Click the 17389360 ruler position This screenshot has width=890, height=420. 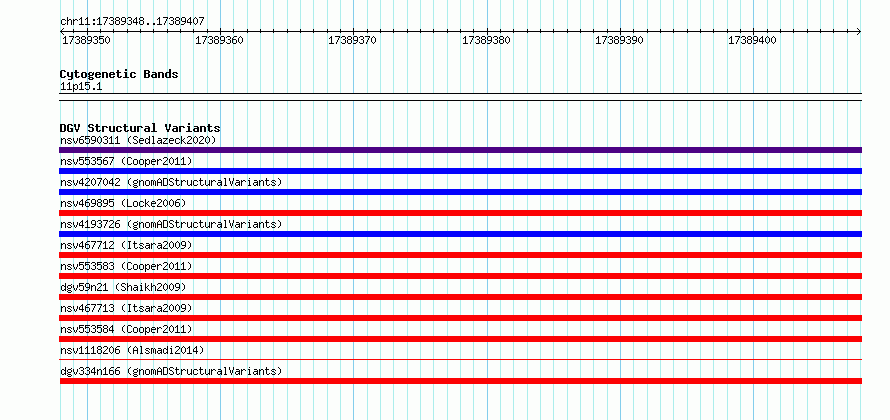coord(219,41)
